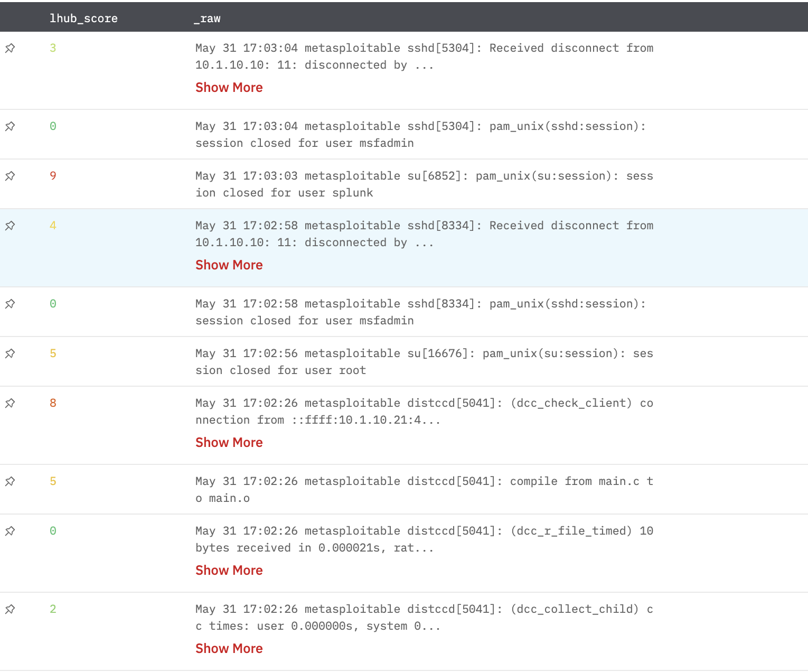Show more of sshd[8334] Received disconnect event
Screen dimensions: 808x672
229,265
